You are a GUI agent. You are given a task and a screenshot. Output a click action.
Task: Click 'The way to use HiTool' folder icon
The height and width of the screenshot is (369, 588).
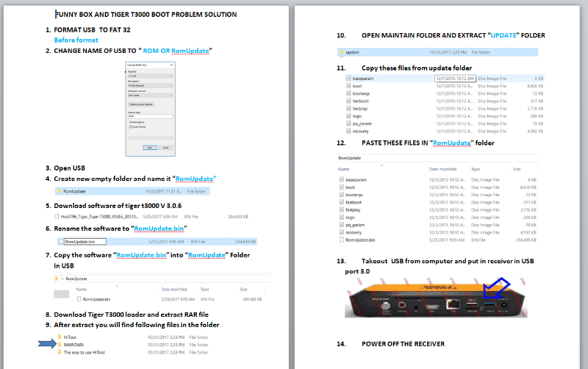point(60,352)
